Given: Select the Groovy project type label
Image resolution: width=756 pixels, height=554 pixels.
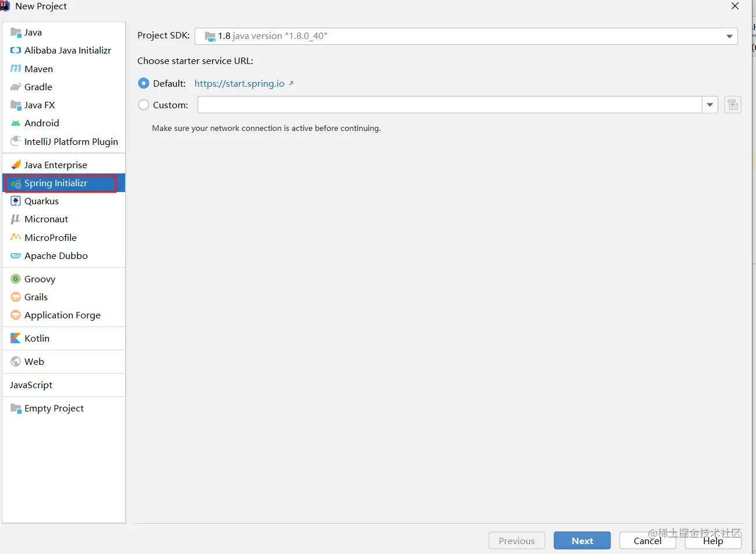Looking at the screenshot, I should click(40, 279).
